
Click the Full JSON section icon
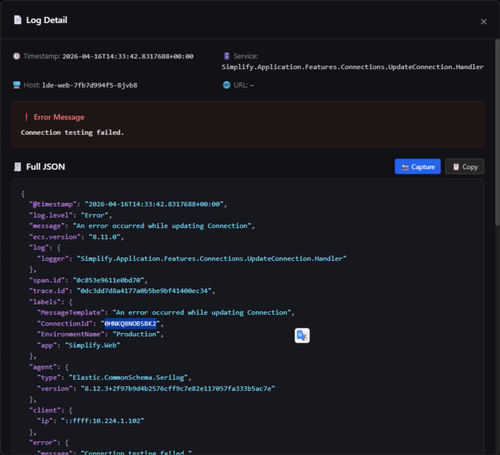pos(17,167)
